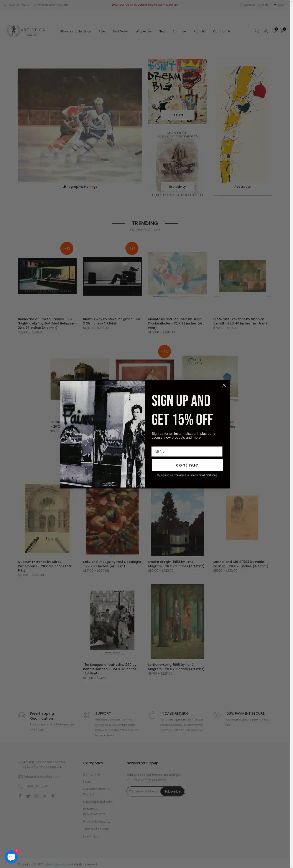Image resolution: width=293 pixels, height=868 pixels.
Task: Open the Shop our collections menu
Action: (76, 31)
